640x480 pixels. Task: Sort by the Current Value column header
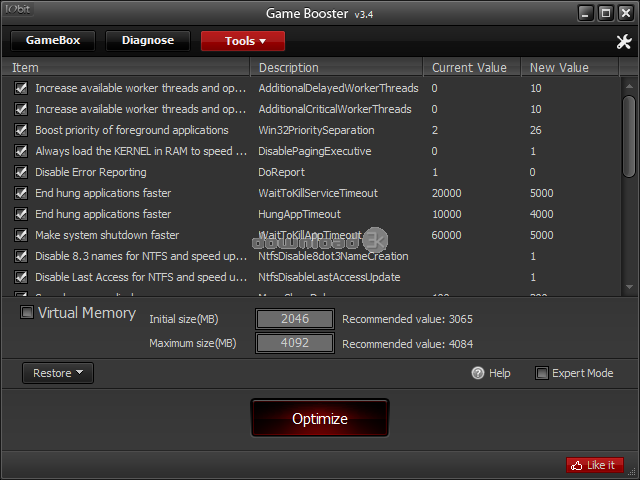point(472,67)
